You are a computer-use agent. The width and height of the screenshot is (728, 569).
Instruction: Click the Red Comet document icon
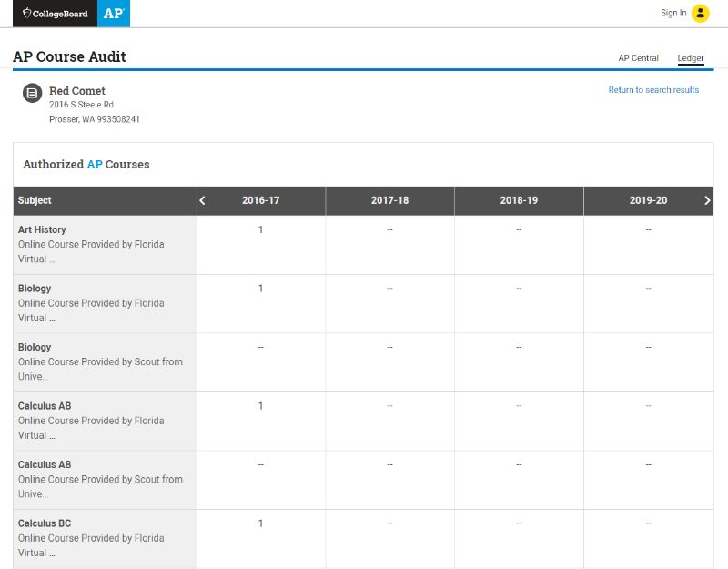click(x=32, y=93)
